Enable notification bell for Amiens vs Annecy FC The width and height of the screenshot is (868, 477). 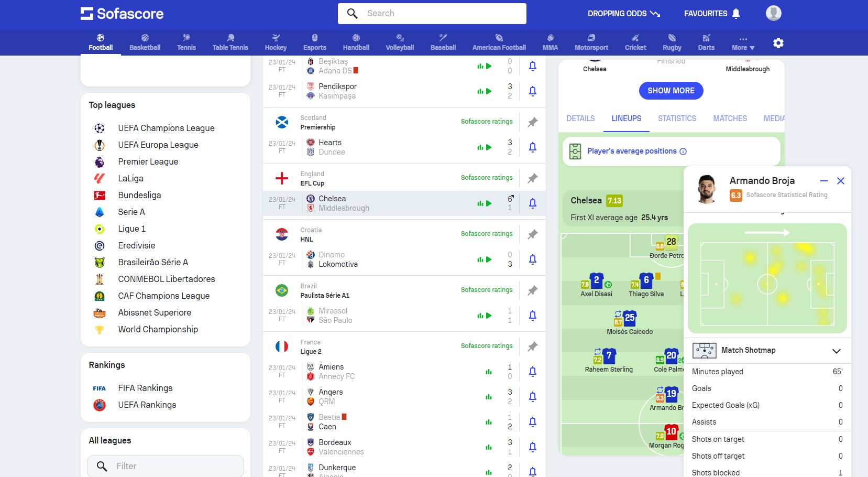[x=532, y=372]
